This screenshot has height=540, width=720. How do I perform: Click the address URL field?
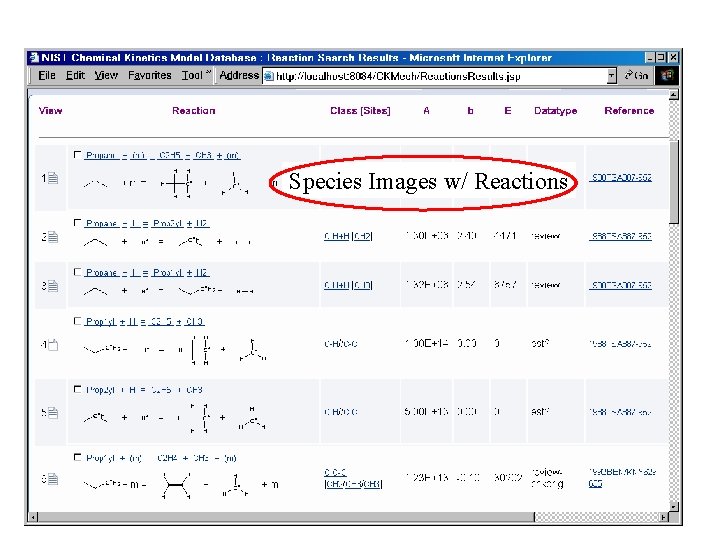440,76
